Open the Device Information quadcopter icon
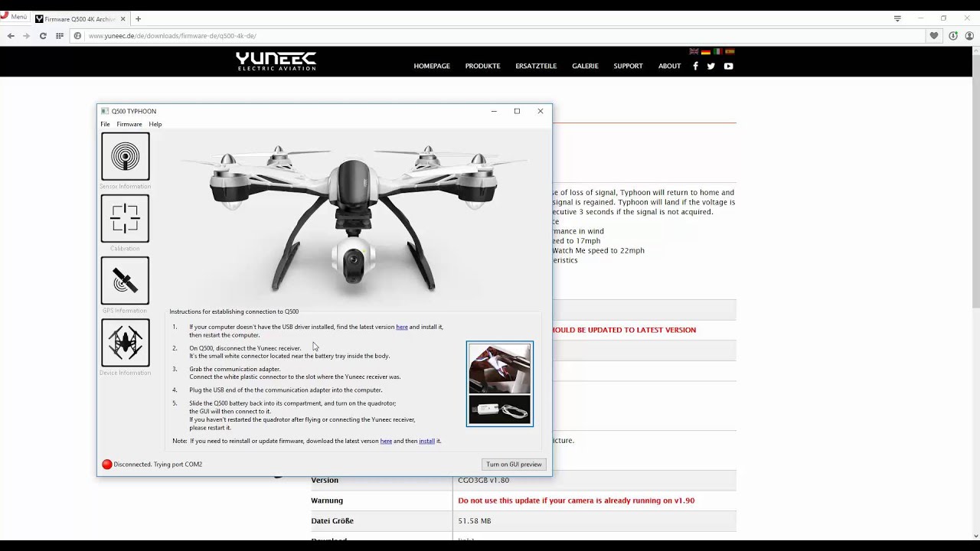Screen dimensions: 980x551 click(125, 343)
